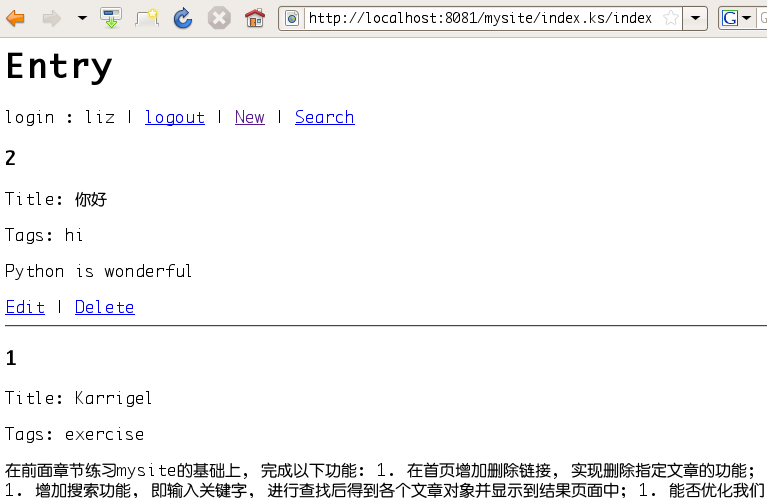Click the Downloads toolbar icon

tap(111, 18)
